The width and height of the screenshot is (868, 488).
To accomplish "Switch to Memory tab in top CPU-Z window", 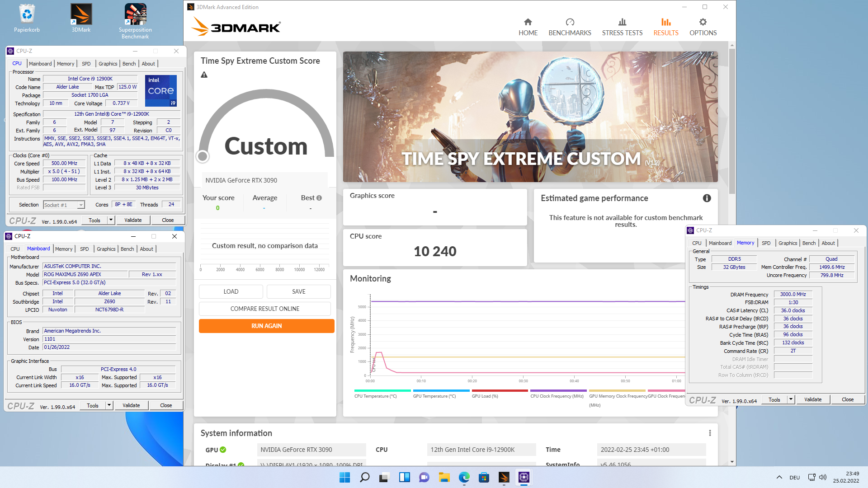I will click(66, 64).
